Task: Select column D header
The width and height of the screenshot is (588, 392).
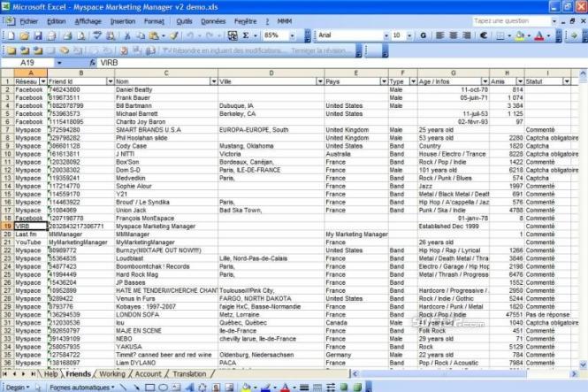Action: (271, 73)
